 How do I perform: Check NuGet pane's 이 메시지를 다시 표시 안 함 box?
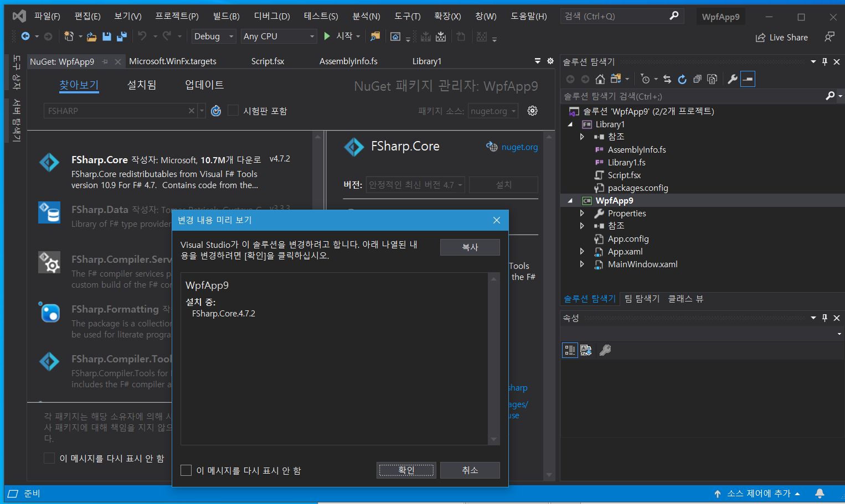point(49,458)
